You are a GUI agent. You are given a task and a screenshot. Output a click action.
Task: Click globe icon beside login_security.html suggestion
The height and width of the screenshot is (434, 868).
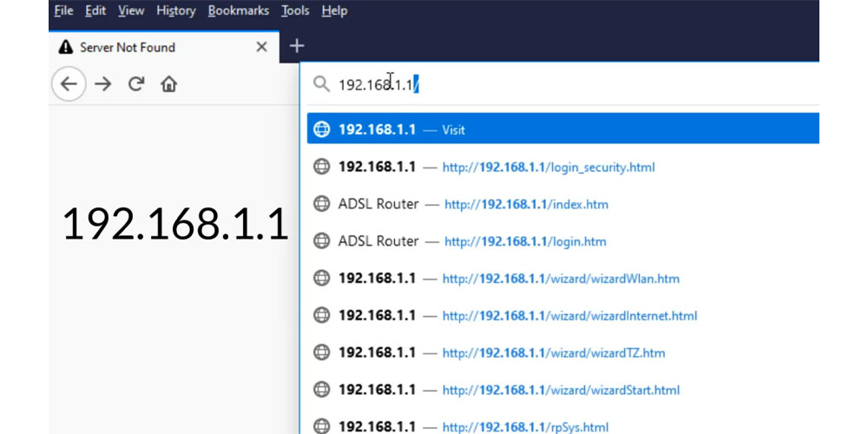[322, 167]
